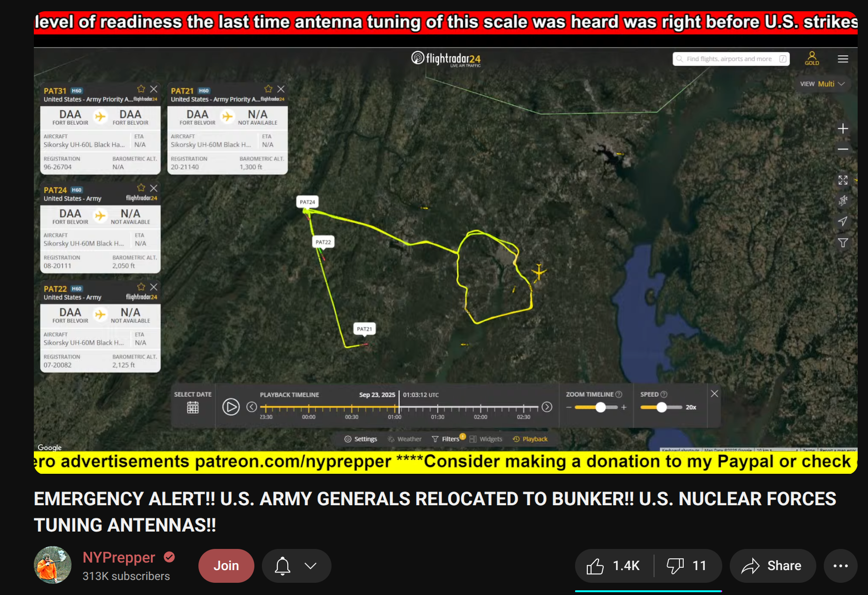
Task: Zoom in on the map with plus
Action: [x=843, y=129]
